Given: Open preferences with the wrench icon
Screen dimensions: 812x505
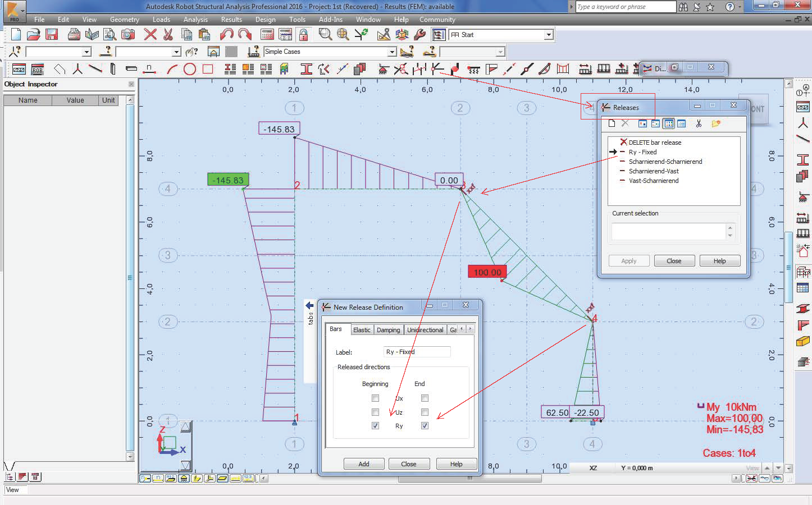Looking at the screenshot, I should point(419,35).
